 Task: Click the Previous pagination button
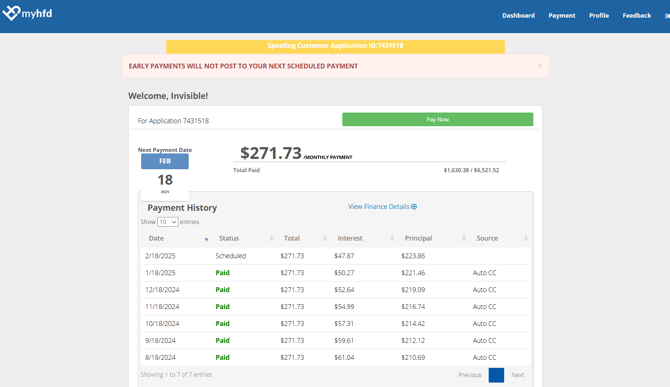pos(470,375)
